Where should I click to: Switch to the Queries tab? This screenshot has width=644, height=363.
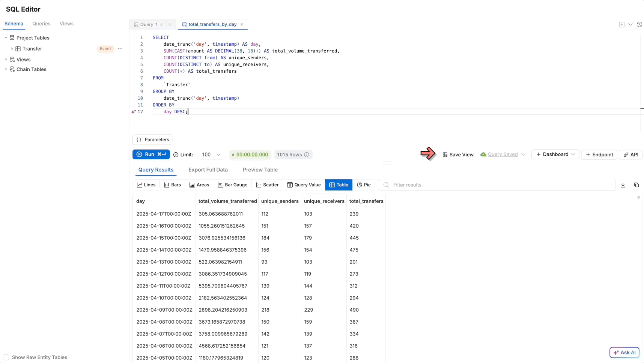(41, 24)
